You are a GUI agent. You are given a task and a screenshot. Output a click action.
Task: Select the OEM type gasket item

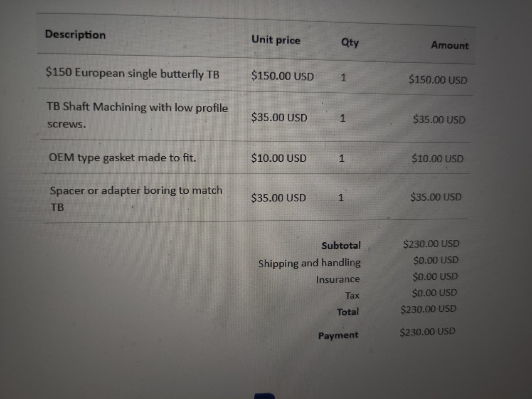click(122, 158)
